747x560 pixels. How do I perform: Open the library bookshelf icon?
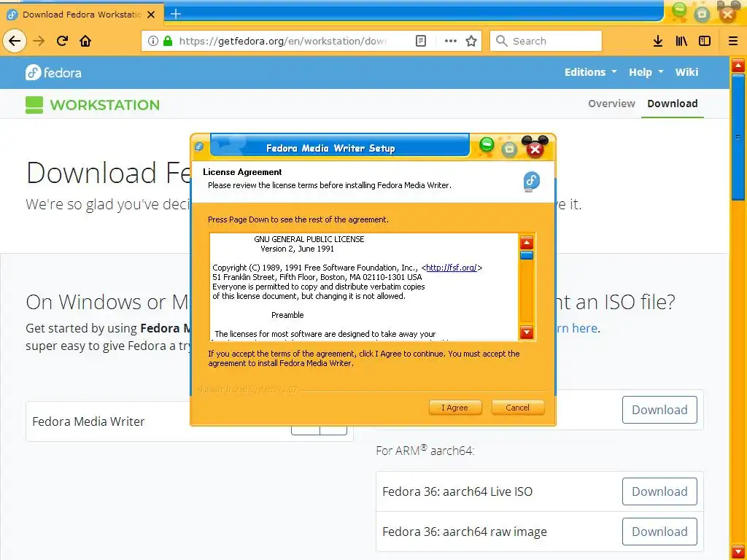[681, 41]
